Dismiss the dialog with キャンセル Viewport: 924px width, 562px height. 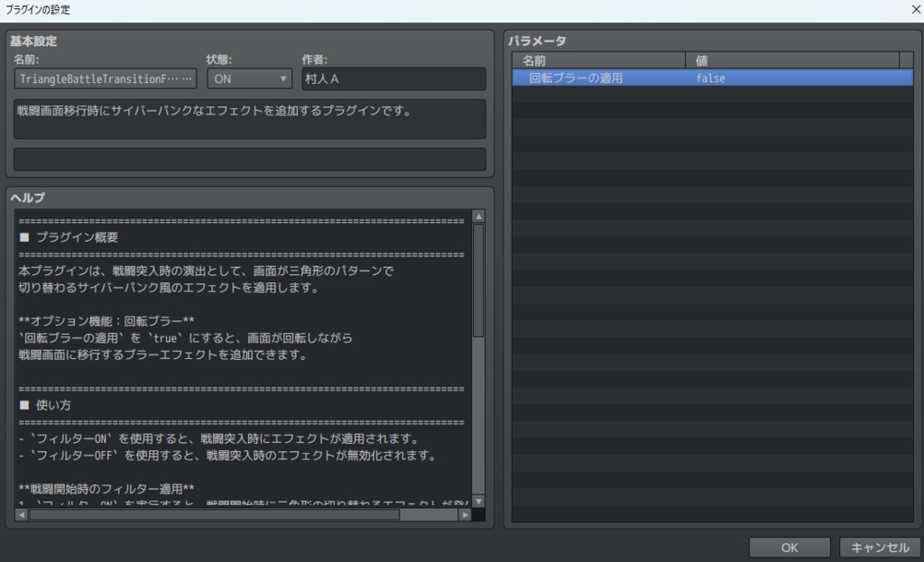click(879, 547)
